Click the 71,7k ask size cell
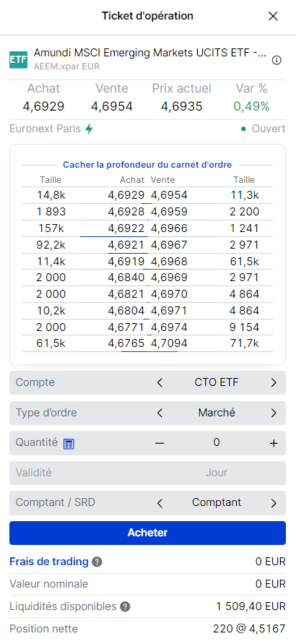The width and height of the screenshot is (296, 644). [244, 343]
